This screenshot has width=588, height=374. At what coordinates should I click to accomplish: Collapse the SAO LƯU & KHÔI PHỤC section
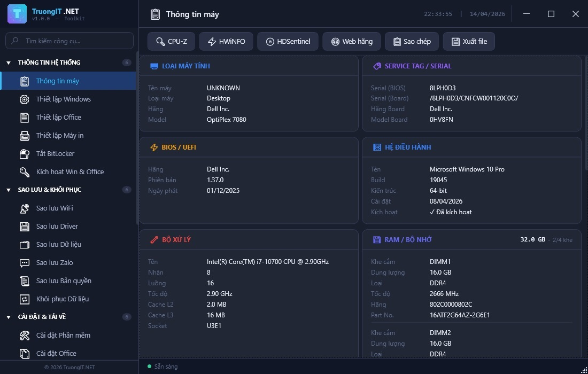point(9,190)
